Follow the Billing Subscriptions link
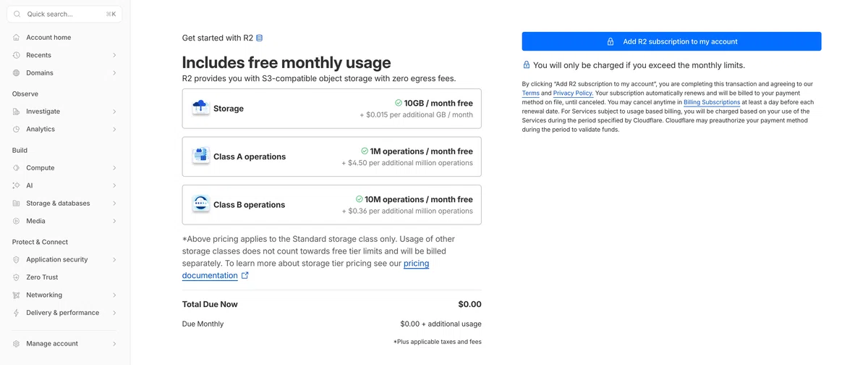Image resolution: width=868 pixels, height=365 pixels. click(712, 102)
